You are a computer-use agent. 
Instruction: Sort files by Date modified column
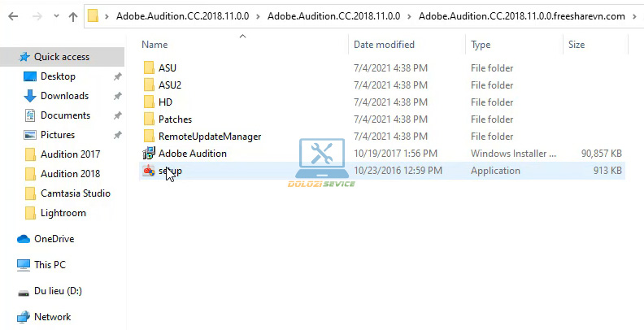pos(384,45)
